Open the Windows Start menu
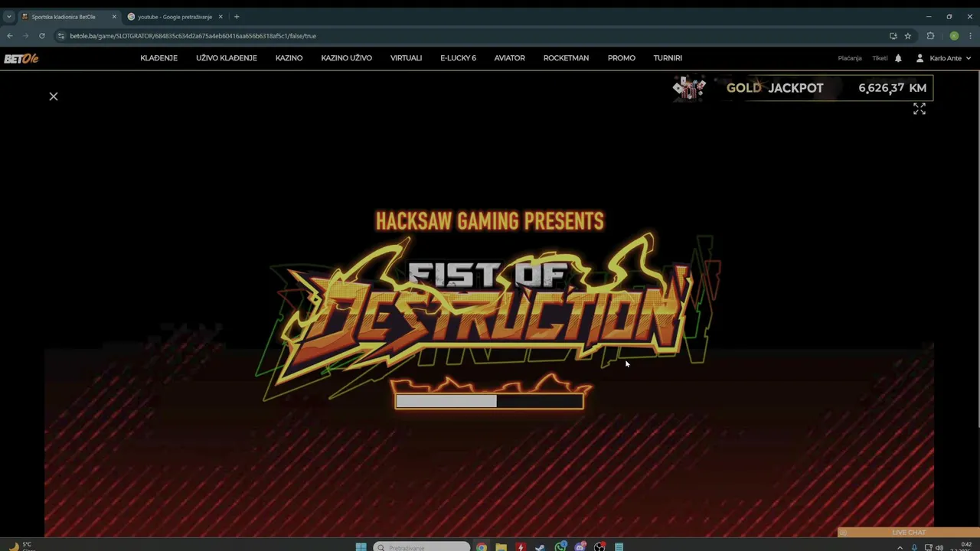Viewport: 980px width, 551px height. coord(361,547)
